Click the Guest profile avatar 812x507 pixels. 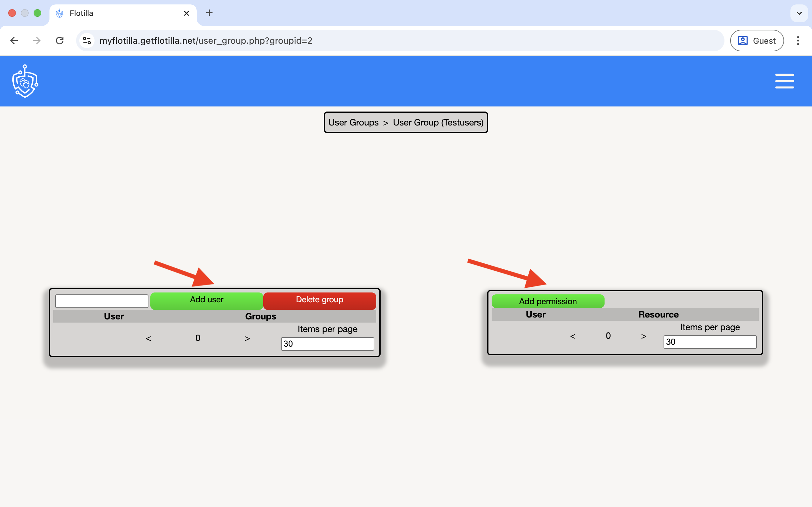(x=743, y=40)
